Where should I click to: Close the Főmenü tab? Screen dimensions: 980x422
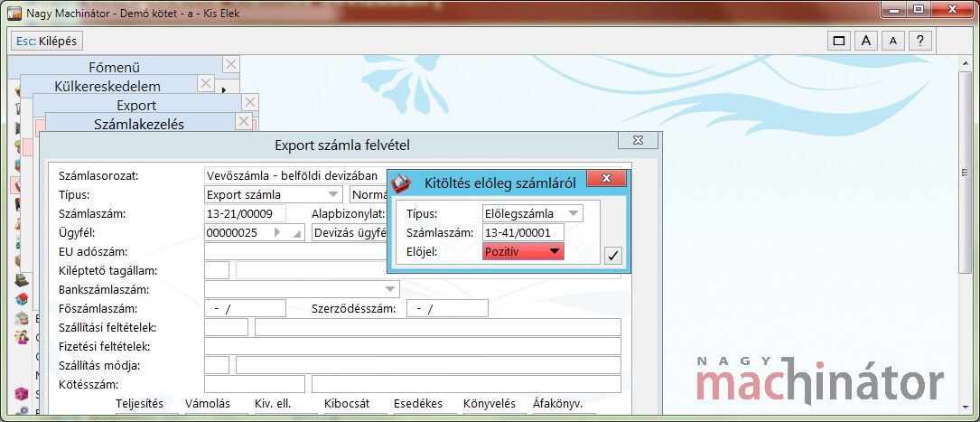[231, 64]
